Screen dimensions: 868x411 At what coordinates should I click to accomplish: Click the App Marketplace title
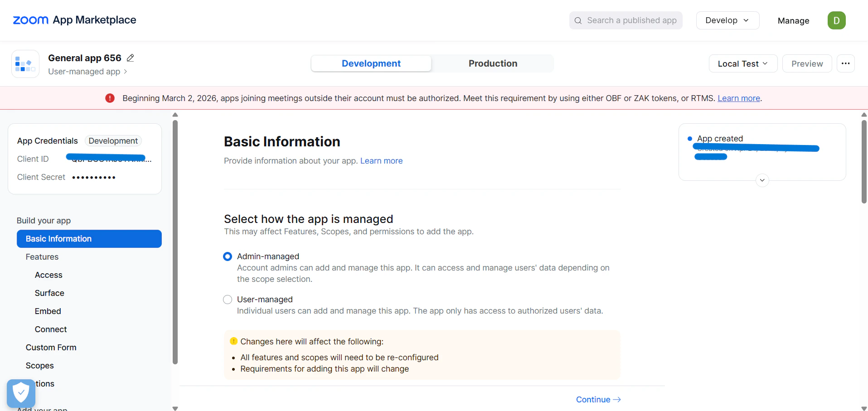[94, 20]
